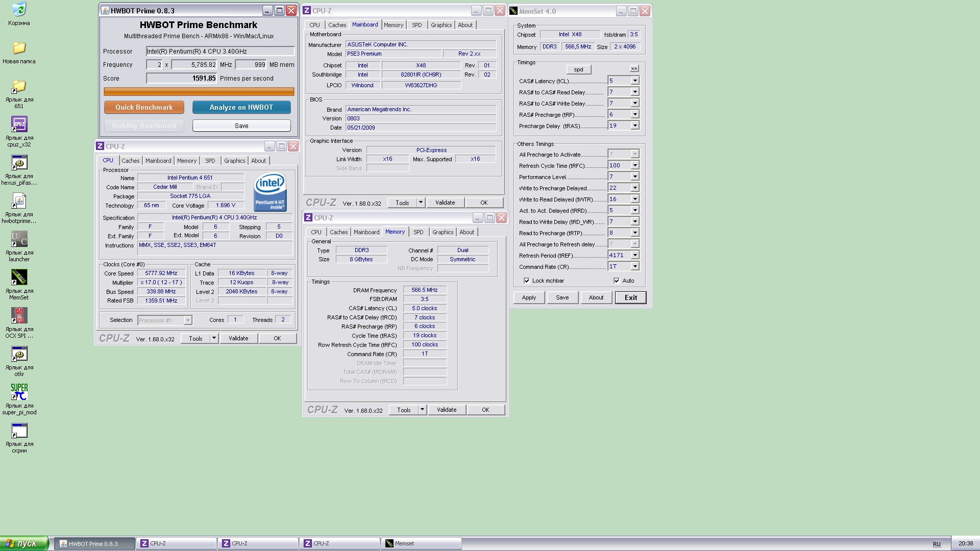The height and width of the screenshot is (551, 980).
Task: Open the Ярлык для 651 shortcut
Action: [x=19, y=94]
